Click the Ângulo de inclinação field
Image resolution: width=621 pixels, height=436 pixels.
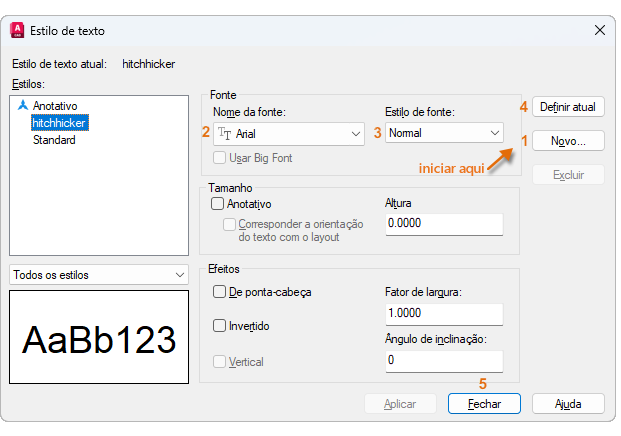pyautogui.click(x=443, y=360)
